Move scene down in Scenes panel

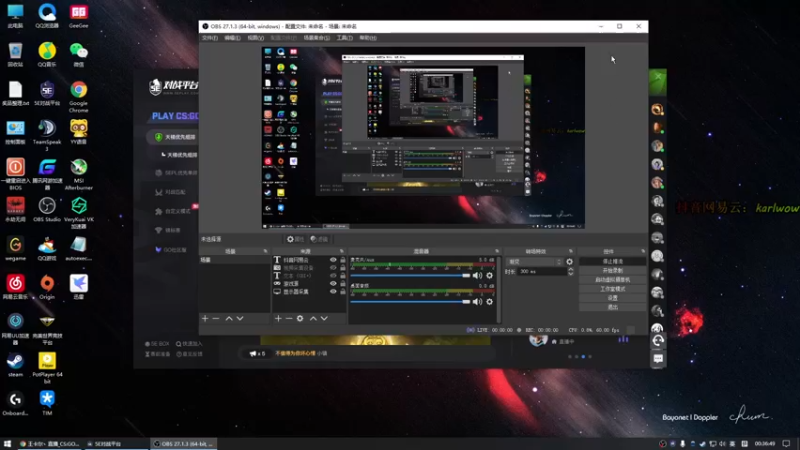coord(240,318)
